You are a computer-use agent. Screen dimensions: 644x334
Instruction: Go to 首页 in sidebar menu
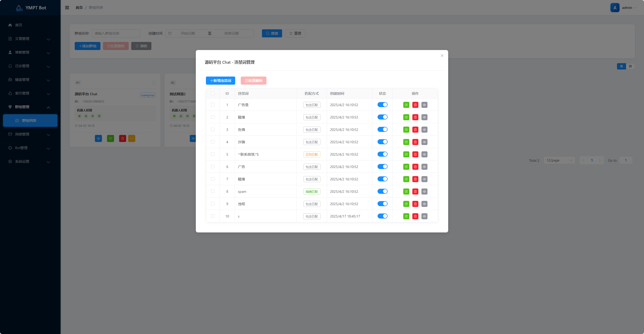pyautogui.click(x=19, y=25)
